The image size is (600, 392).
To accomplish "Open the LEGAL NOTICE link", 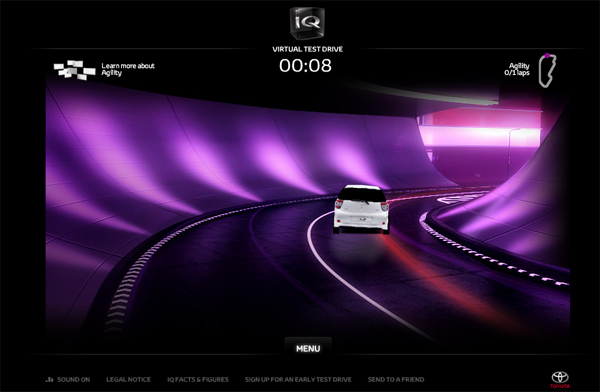I will tap(129, 379).
